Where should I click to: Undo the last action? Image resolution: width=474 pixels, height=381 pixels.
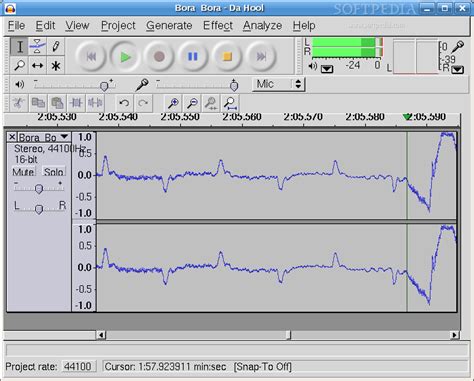point(124,103)
